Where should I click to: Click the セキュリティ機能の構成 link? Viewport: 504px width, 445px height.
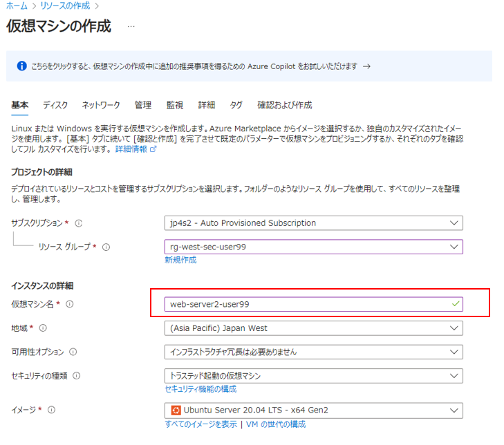pos(200,389)
